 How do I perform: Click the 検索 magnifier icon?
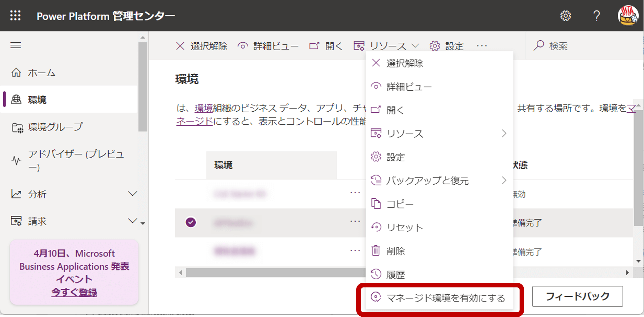(x=539, y=45)
